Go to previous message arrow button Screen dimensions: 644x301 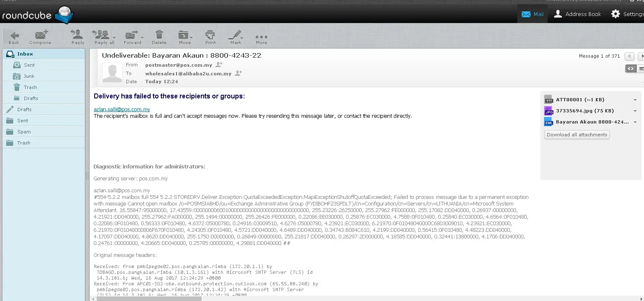click(629, 56)
